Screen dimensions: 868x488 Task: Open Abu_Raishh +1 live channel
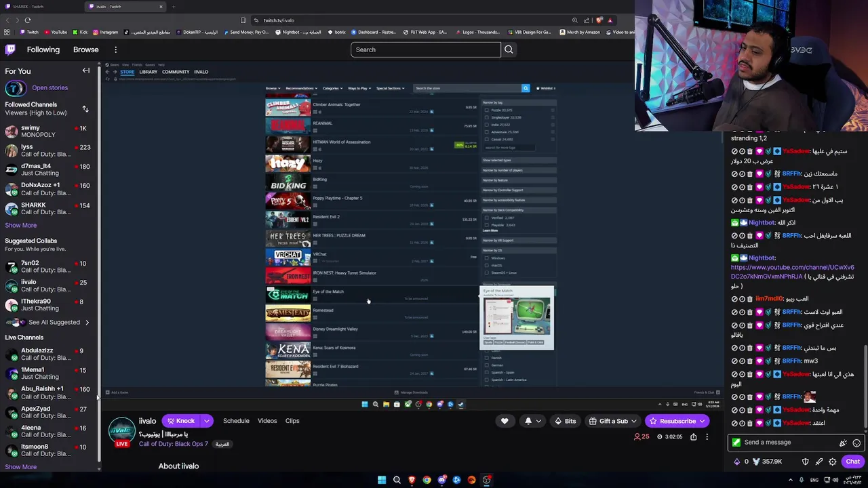pos(47,392)
